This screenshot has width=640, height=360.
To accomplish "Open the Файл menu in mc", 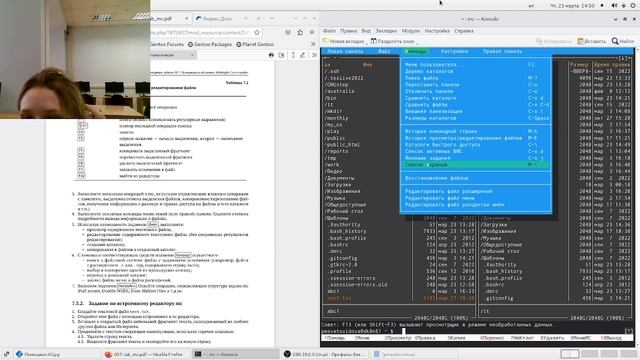I will [x=384, y=51].
